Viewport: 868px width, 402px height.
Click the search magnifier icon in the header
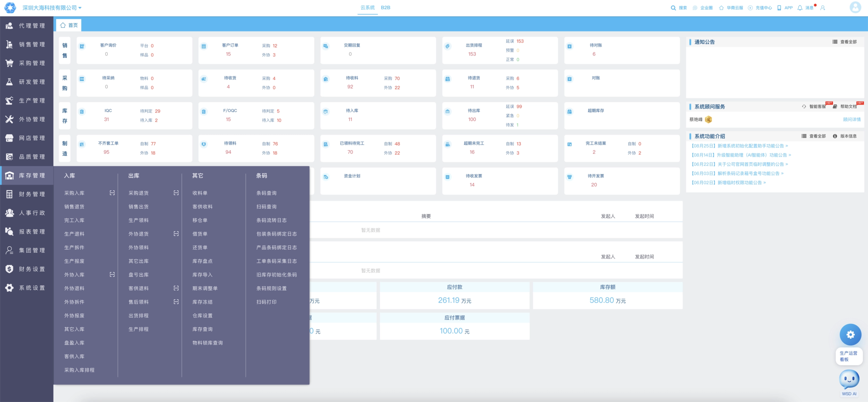(673, 8)
